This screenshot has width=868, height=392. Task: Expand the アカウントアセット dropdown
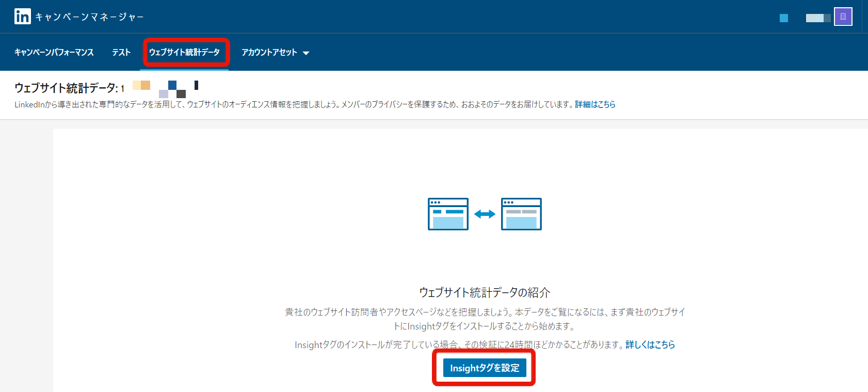click(x=275, y=52)
